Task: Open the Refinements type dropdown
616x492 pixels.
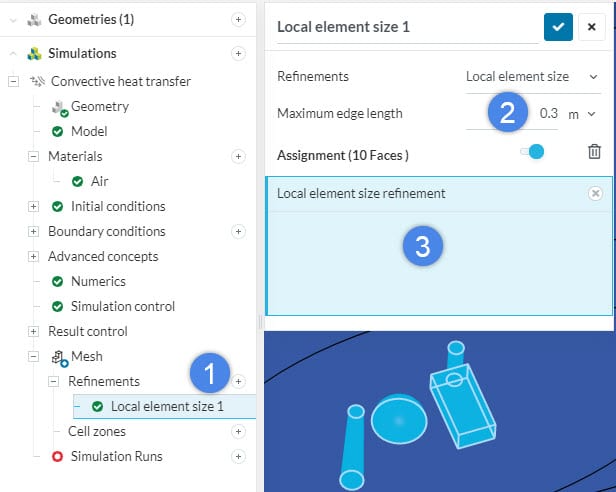Action: coord(533,77)
